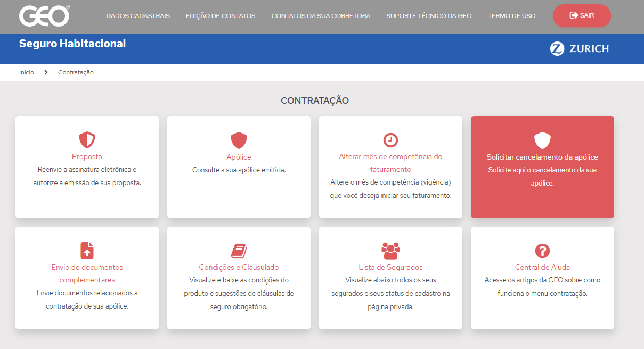Viewport: 644px width, 349px height.
Task: Click the GEO logo in header
Action: click(44, 16)
